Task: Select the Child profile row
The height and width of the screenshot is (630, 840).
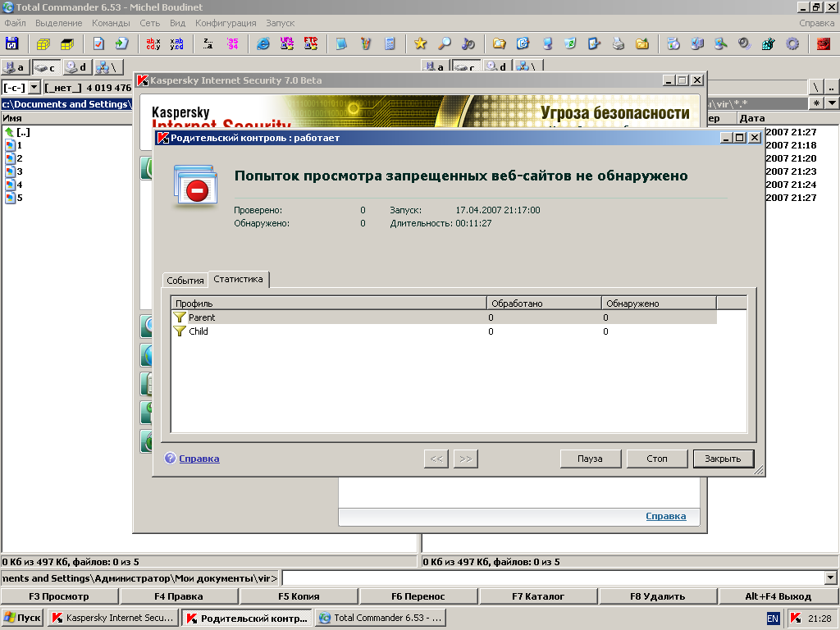Action: tap(444, 331)
